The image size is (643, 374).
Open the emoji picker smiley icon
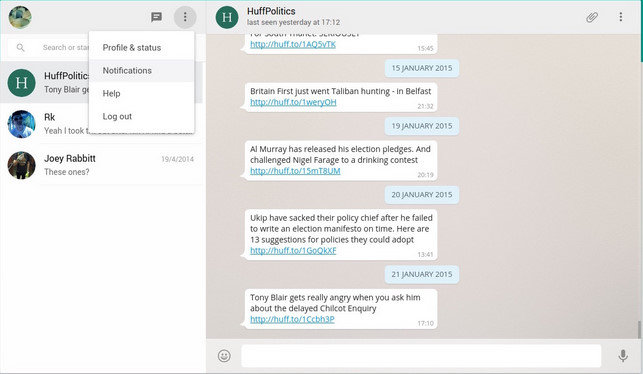(x=224, y=356)
